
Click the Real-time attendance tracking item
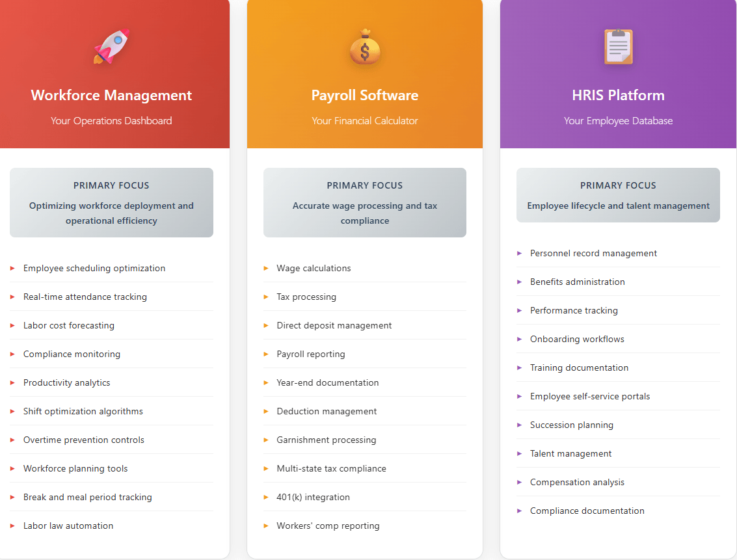tap(111, 297)
